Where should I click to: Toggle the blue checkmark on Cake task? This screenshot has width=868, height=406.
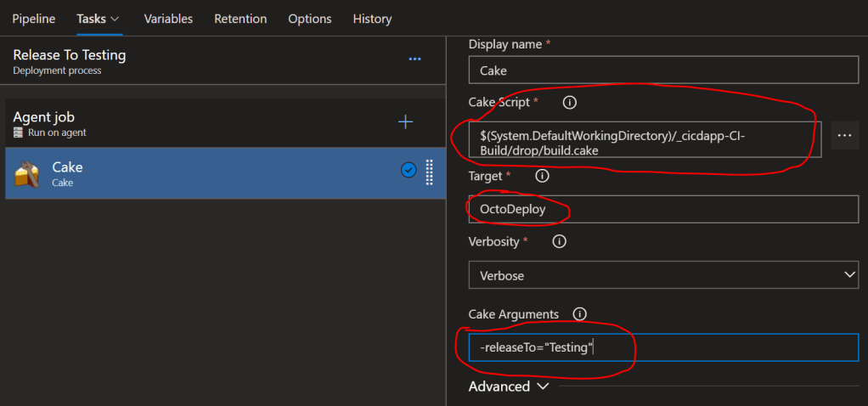[409, 171]
